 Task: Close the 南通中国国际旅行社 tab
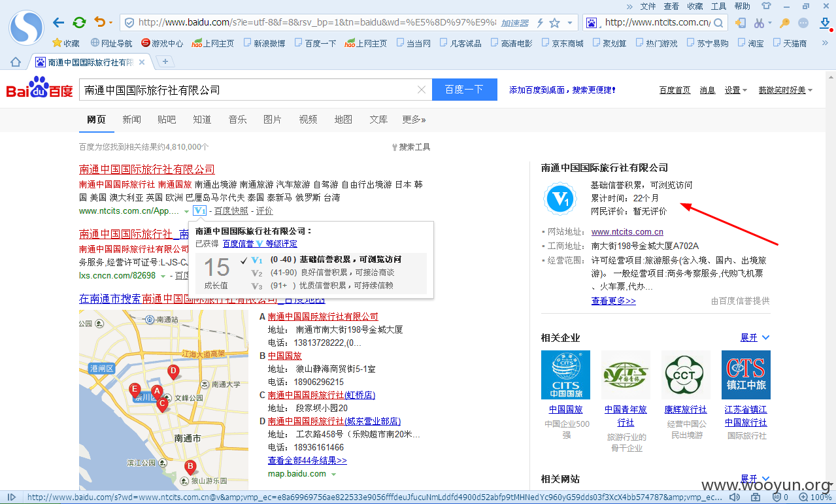[x=142, y=62]
